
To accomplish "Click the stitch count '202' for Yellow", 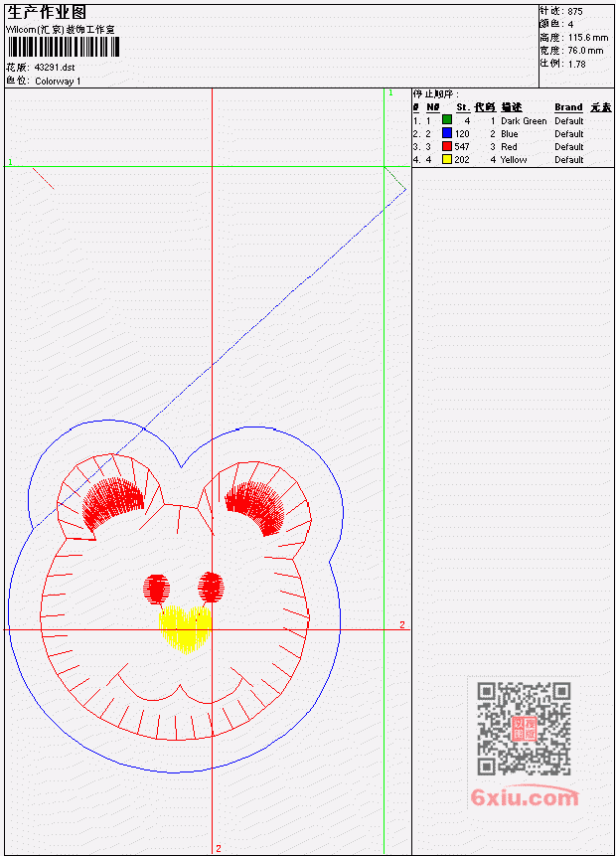I will pos(462,160).
